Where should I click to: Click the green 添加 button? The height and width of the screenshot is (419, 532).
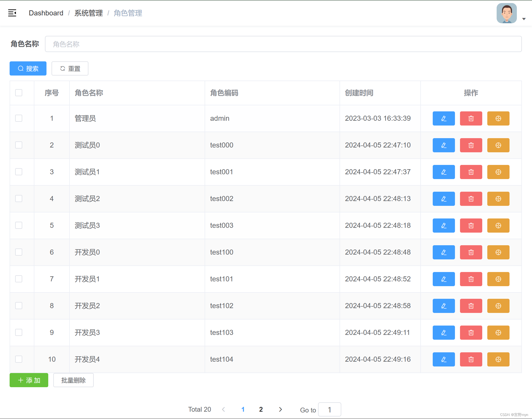[x=29, y=380]
